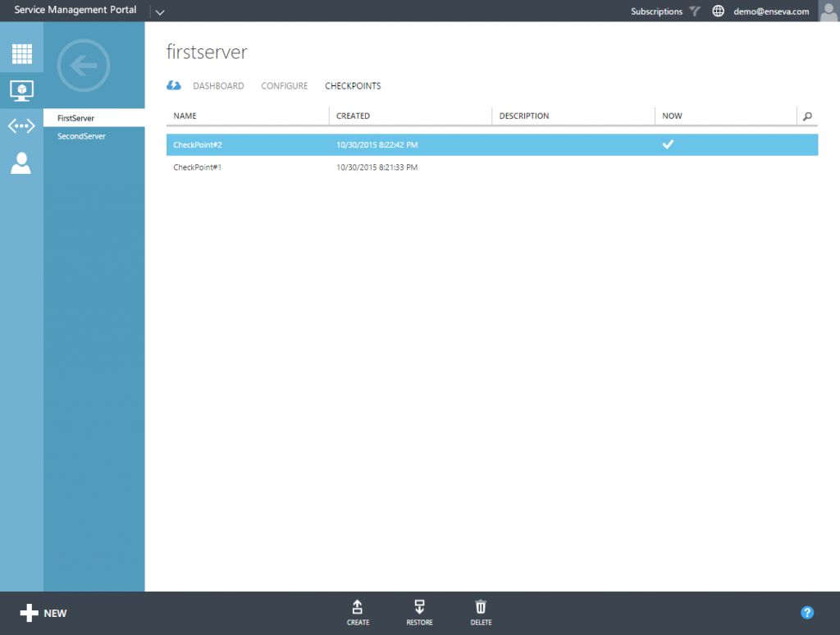
Task: Select the CheckPoint#2 row name
Action: point(198,144)
